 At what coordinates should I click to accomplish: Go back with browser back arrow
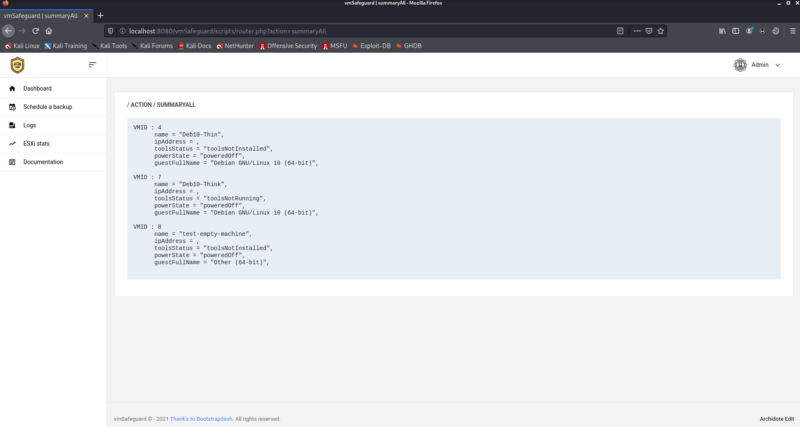[x=8, y=31]
